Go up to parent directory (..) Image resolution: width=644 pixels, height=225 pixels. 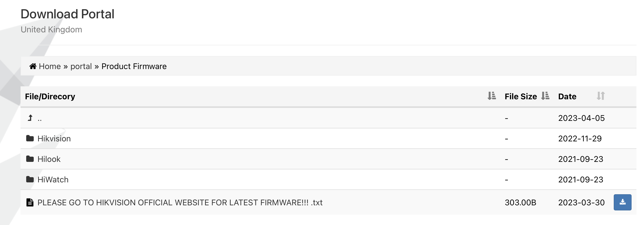click(x=40, y=119)
